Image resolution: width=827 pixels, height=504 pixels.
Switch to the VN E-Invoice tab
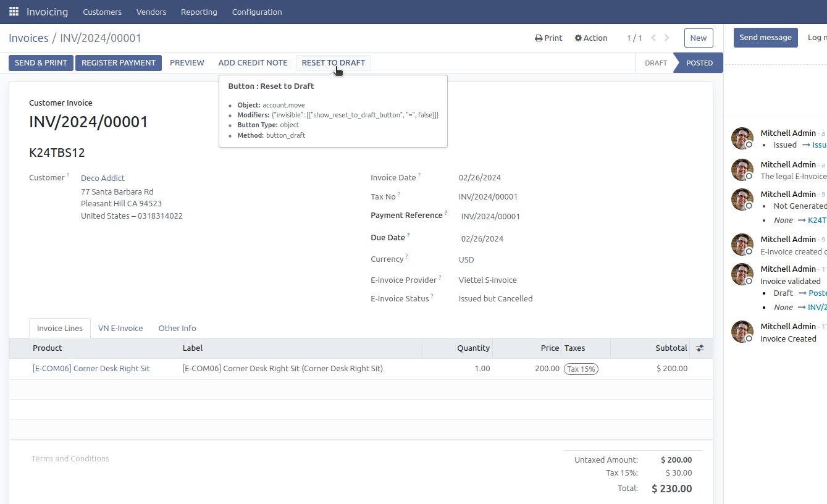120,329
